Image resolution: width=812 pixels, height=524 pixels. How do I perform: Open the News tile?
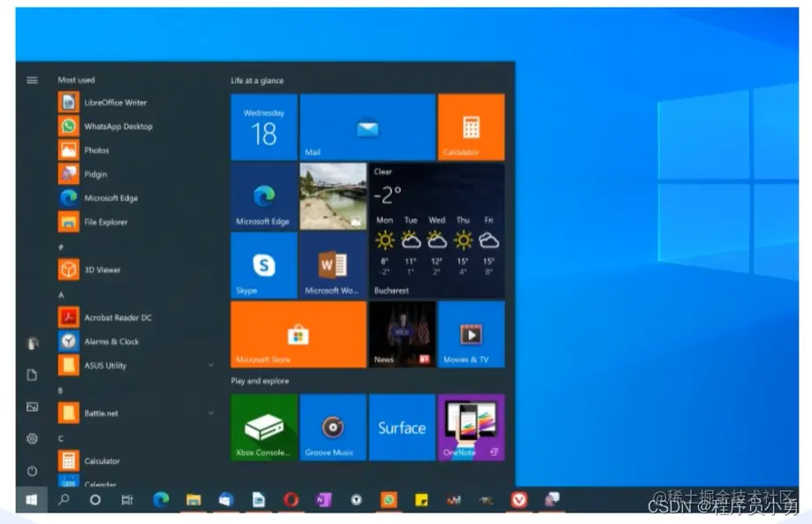point(402,335)
